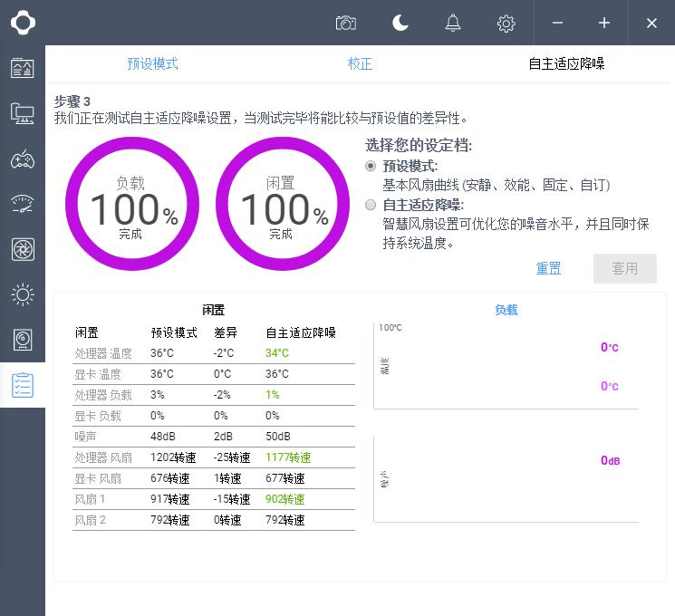The width and height of the screenshot is (675, 616).
Task: Click the 差异 column header
Action: [226, 332]
